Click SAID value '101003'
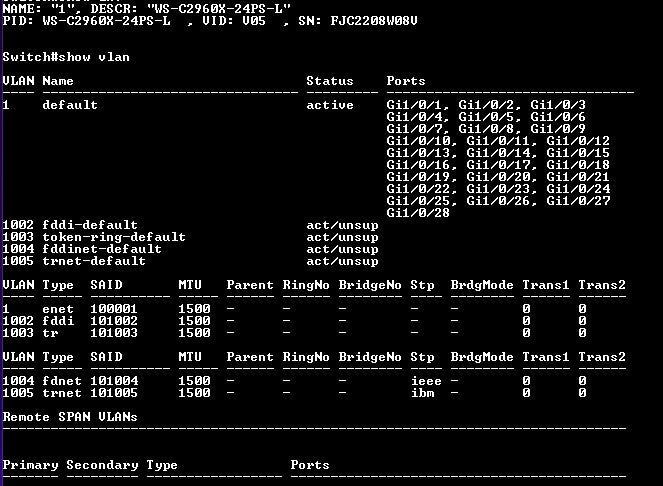The width and height of the screenshot is (663, 486). point(114,333)
